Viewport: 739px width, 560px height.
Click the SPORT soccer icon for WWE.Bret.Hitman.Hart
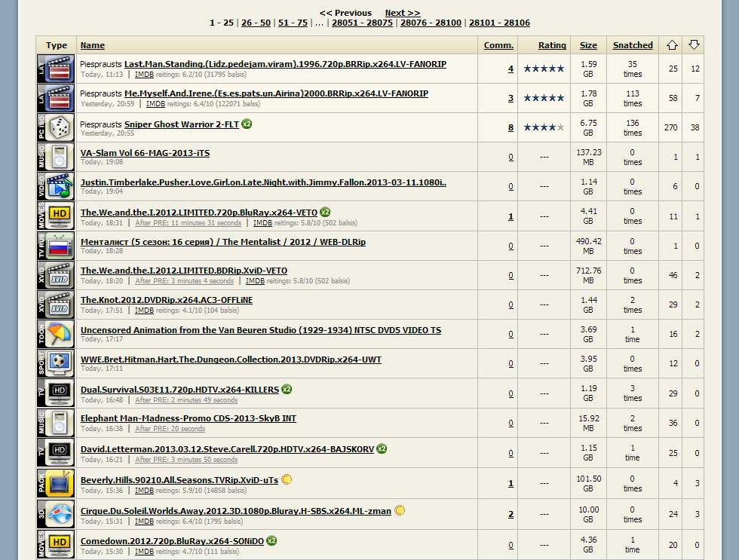tap(56, 363)
